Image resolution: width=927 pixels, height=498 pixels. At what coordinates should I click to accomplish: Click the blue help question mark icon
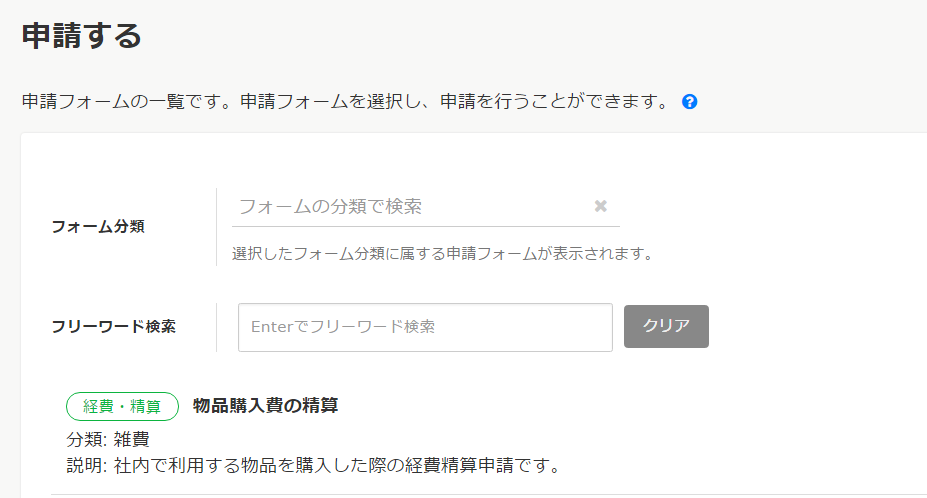click(689, 102)
